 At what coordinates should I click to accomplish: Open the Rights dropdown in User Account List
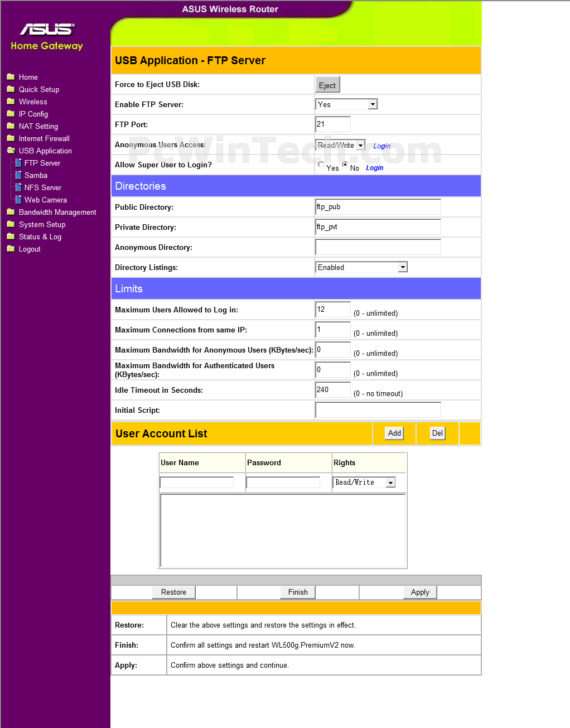pos(365,483)
